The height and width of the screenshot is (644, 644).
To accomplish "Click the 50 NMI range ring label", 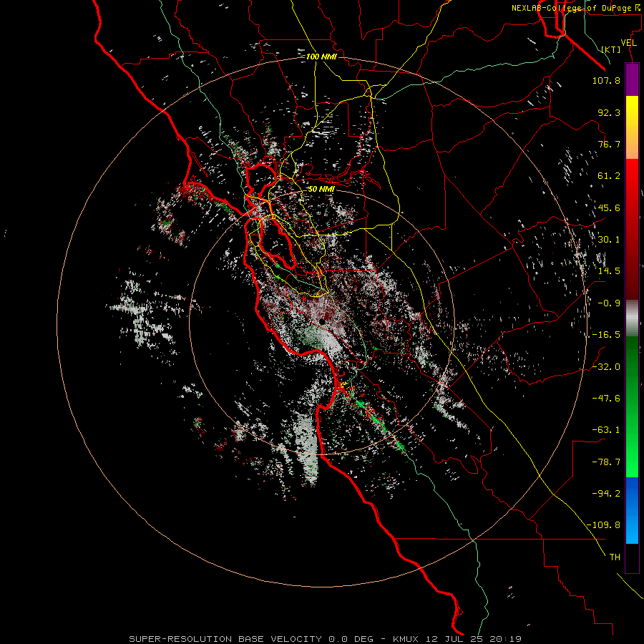I will [x=321, y=189].
